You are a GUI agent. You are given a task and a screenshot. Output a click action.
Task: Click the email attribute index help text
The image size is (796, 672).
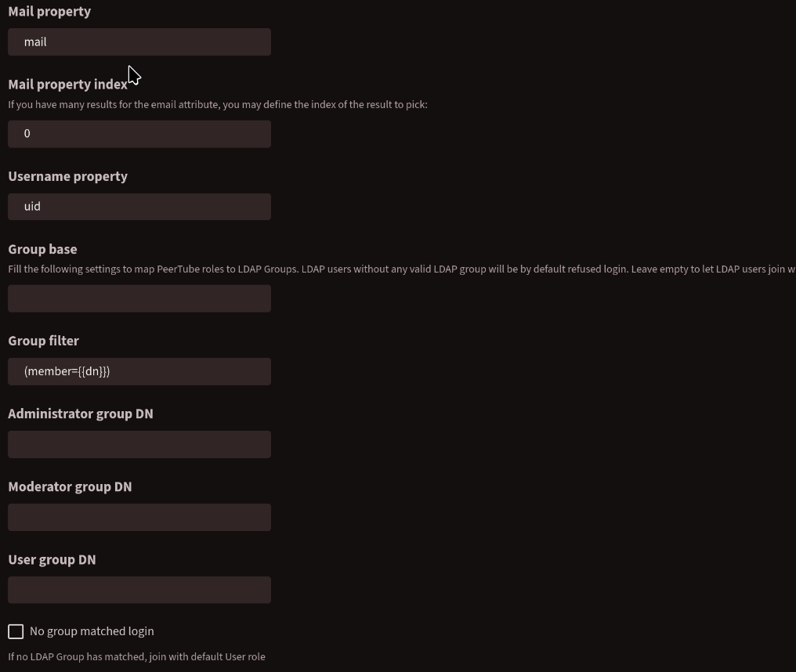[218, 104]
